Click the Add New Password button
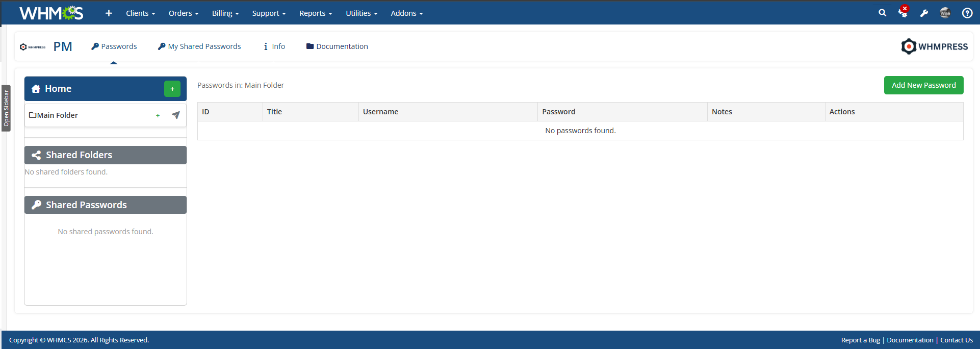Screen dimensions: 980x349 click(x=923, y=85)
